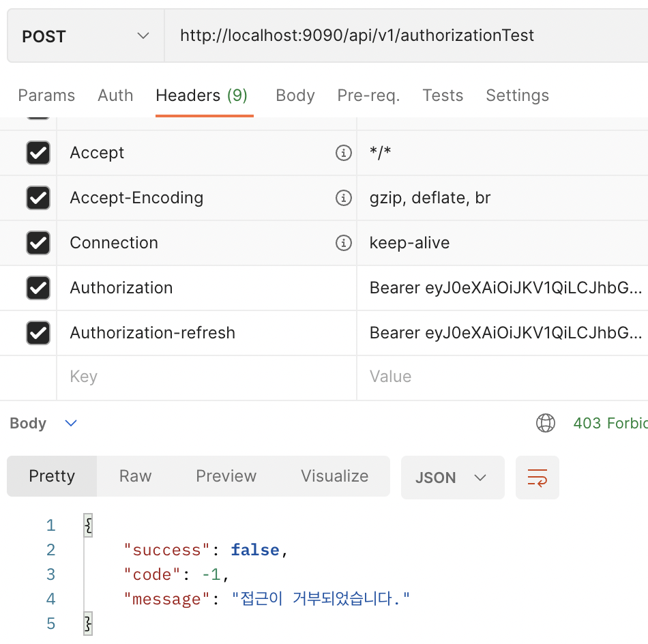
Task: Open the JSON format dropdown
Action: 452,478
